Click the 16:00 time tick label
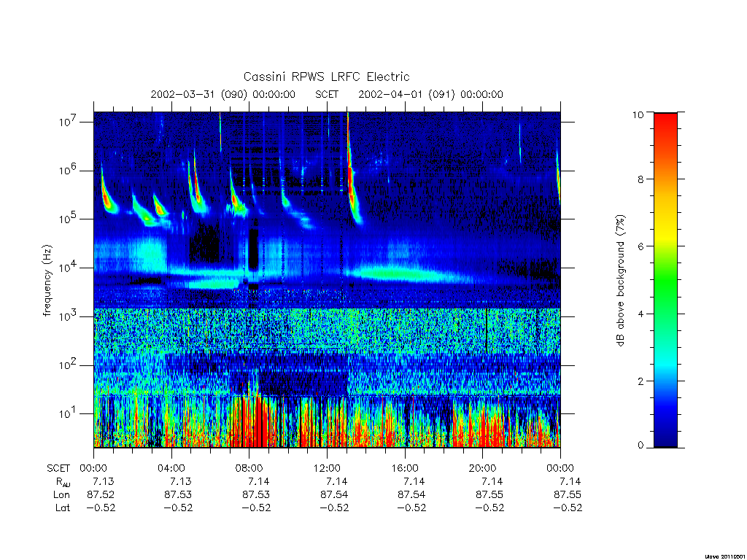 [x=405, y=469]
